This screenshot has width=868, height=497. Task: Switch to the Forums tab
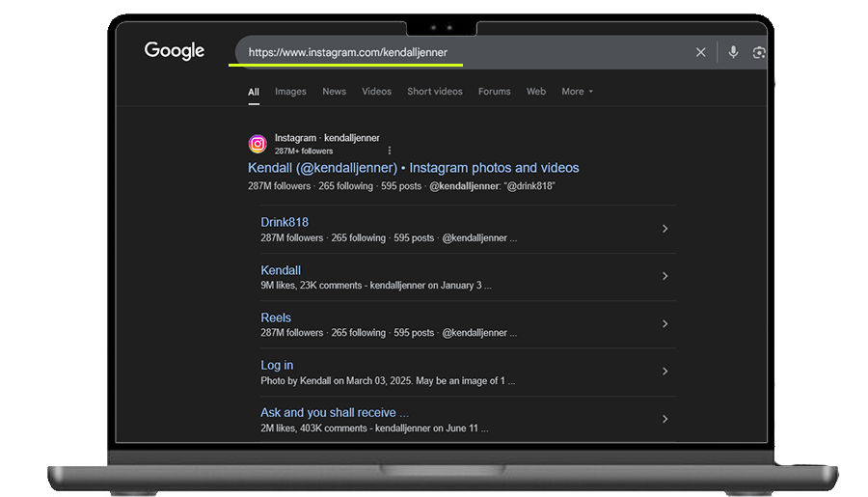(x=495, y=92)
